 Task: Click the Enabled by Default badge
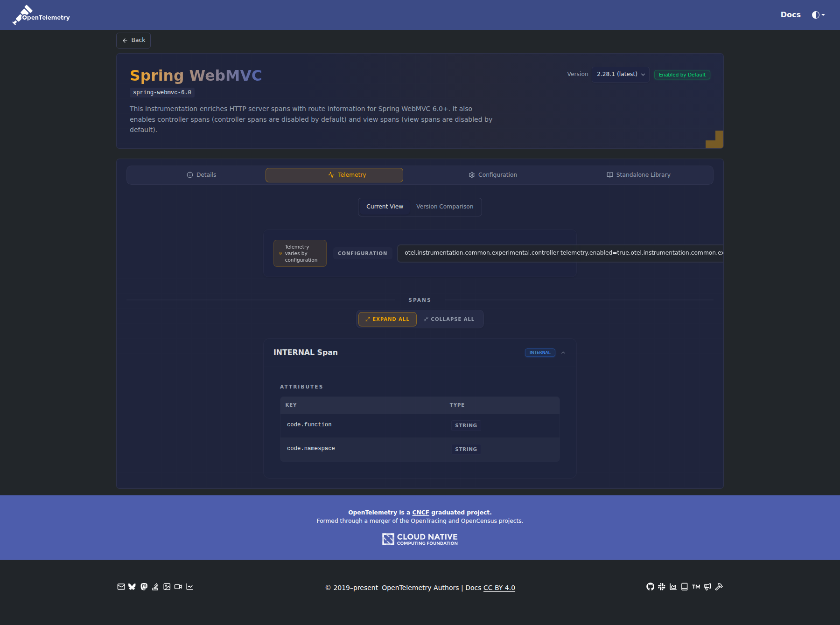click(x=682, y=75)
